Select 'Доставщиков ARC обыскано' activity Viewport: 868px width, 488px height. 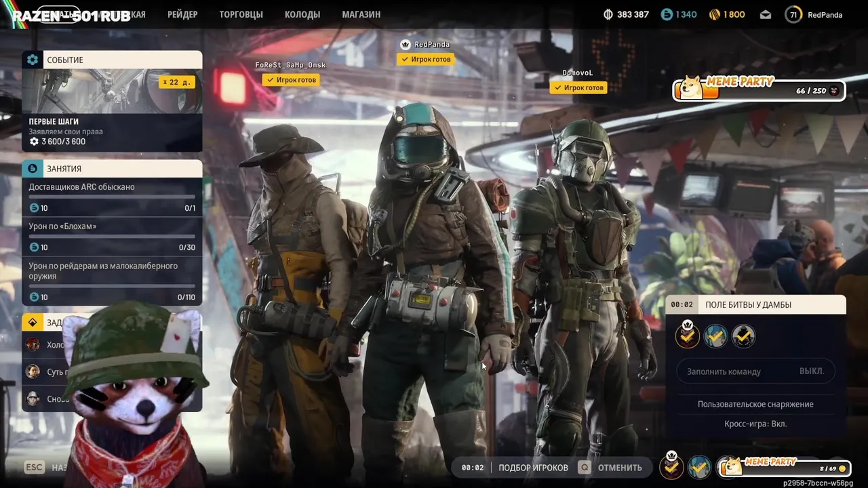(x=112, y=197)
